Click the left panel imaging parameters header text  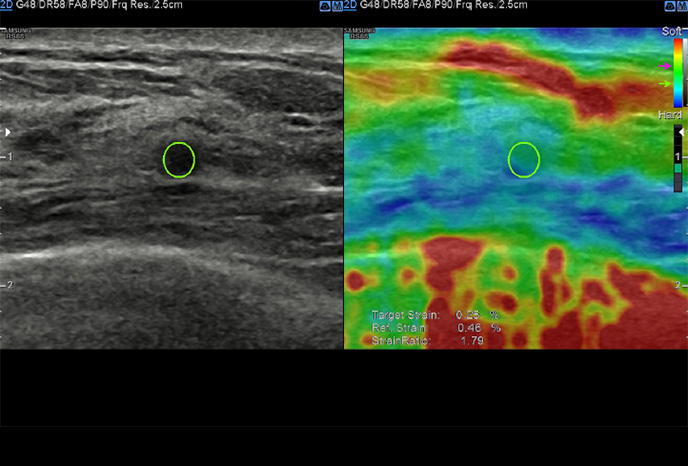point(100,5)
